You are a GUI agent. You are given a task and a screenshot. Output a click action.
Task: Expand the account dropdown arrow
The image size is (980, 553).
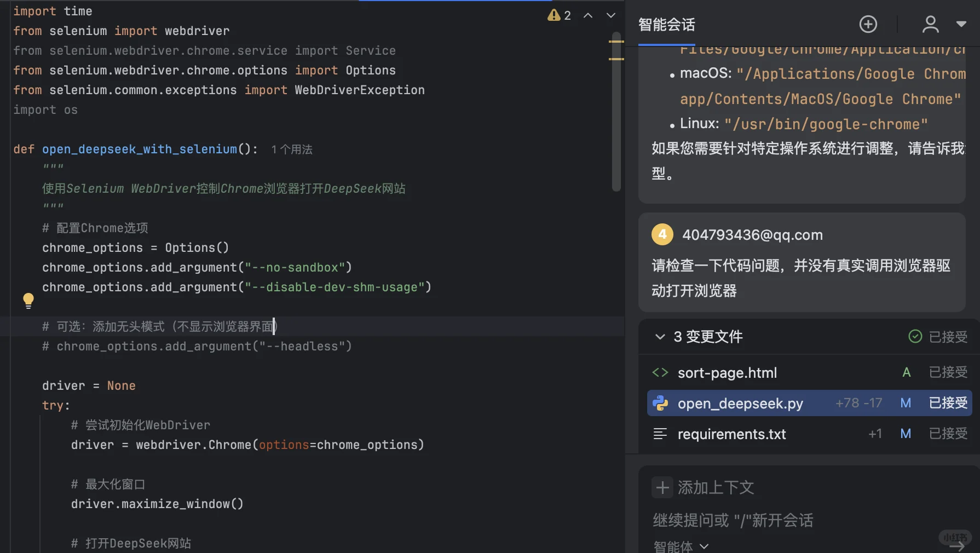point(961,24)
